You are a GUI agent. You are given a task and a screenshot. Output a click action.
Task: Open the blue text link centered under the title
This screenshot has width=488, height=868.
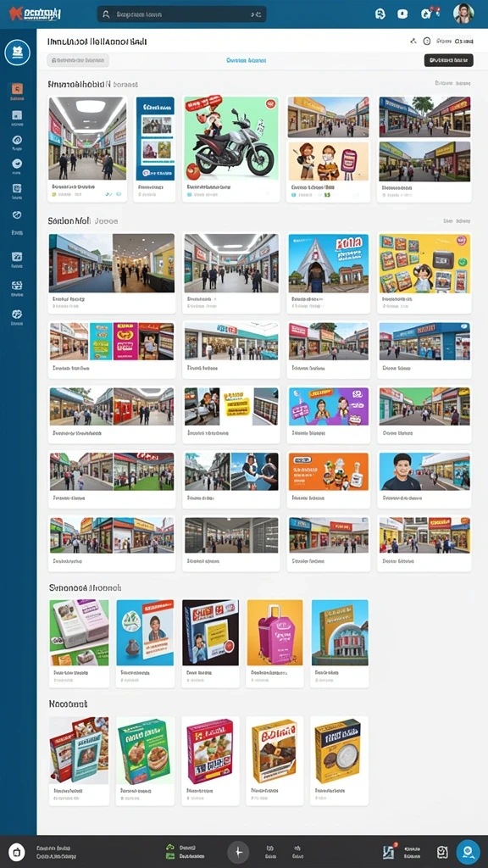(x=247, y=60)
